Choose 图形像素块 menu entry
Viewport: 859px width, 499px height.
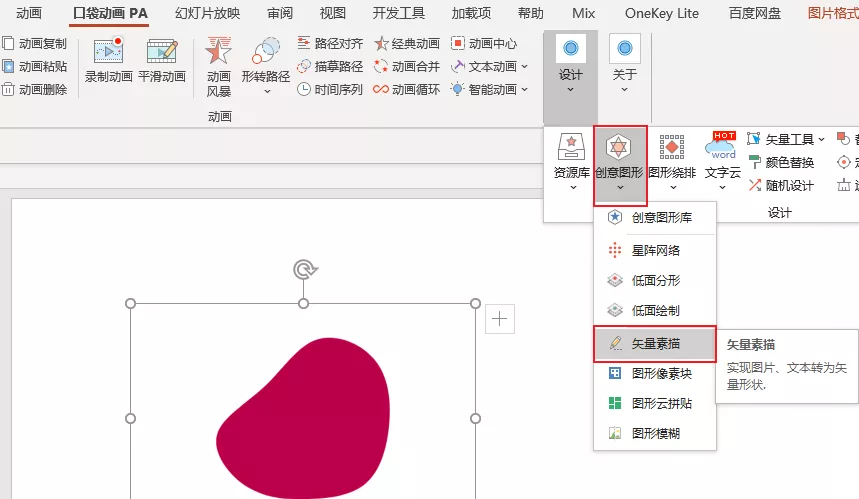655,374
